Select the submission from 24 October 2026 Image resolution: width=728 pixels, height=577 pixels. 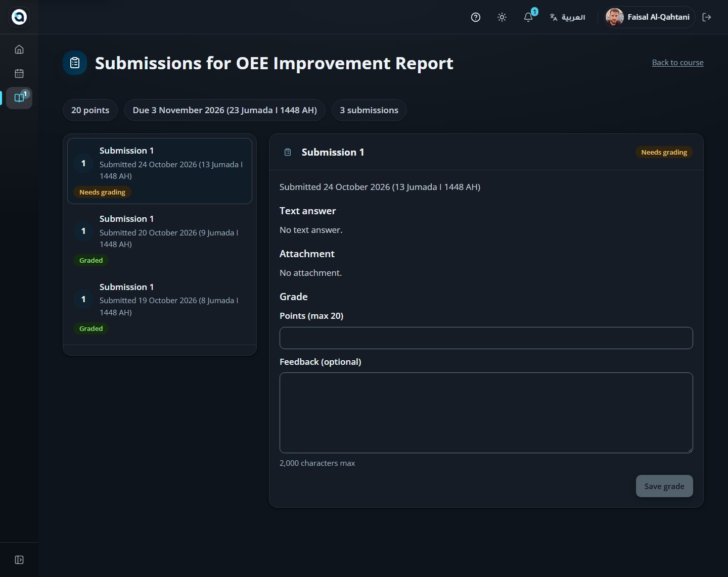pyautogui.click(x=160, y=171)
